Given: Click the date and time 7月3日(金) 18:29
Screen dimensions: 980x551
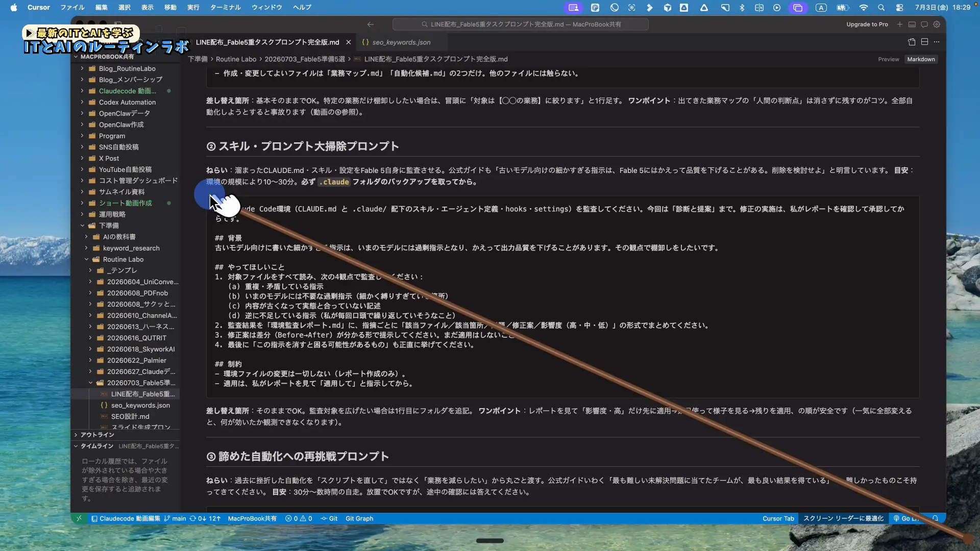Looking at the screenshot, I should point(942,7).
